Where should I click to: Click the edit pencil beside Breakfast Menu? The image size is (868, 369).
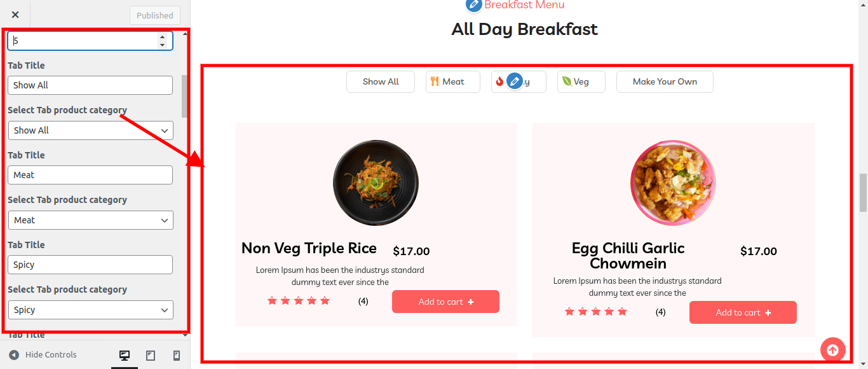473,5
